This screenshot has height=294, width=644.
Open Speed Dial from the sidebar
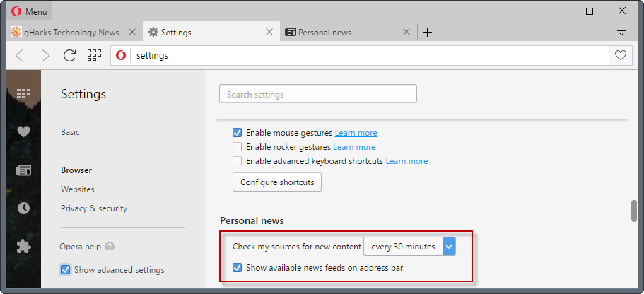(23, 93)
